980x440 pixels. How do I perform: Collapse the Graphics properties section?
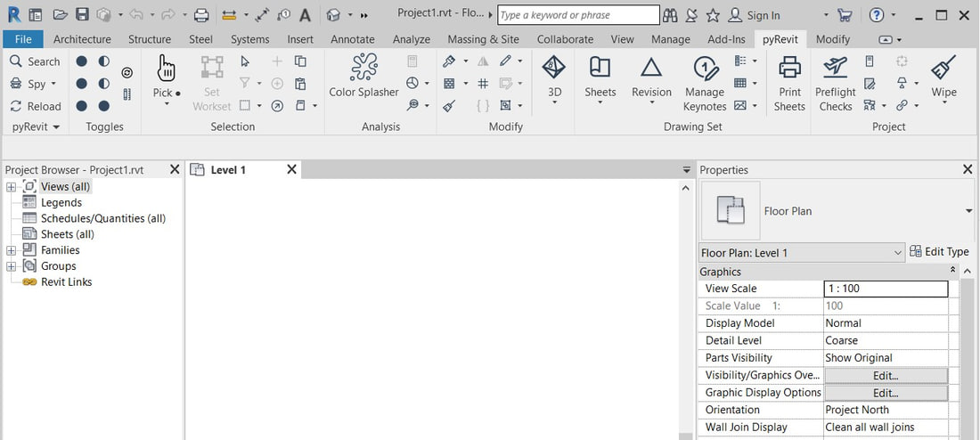coord(952,271)
